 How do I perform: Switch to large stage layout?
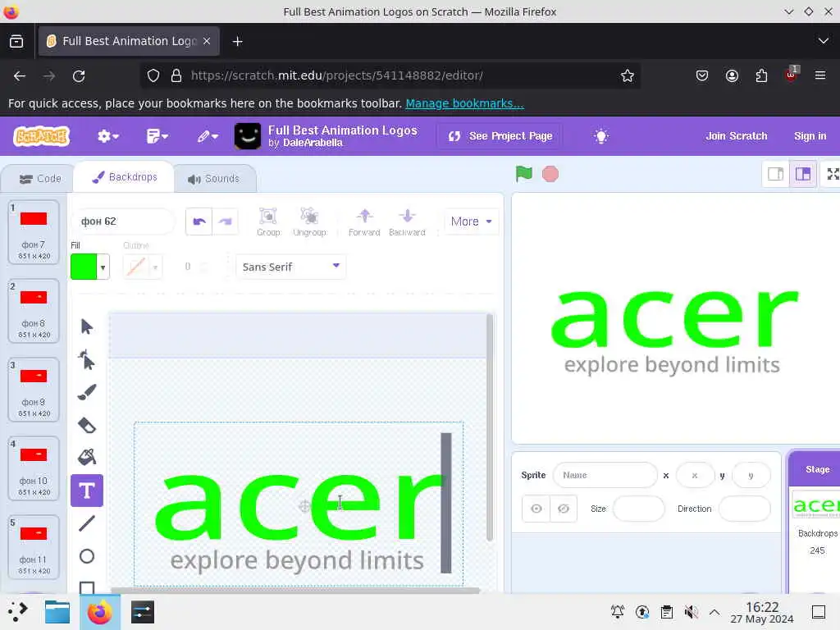pyautogui.click(x=802, y=174)
